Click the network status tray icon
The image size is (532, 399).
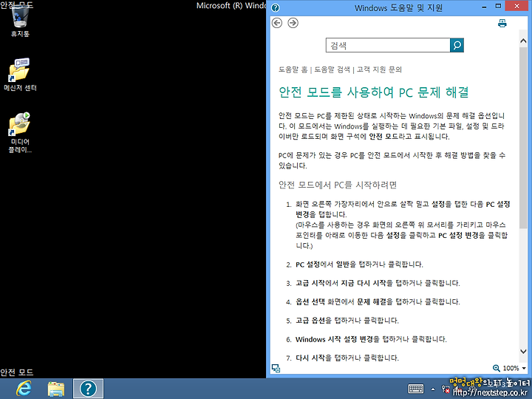pos(446,389)
